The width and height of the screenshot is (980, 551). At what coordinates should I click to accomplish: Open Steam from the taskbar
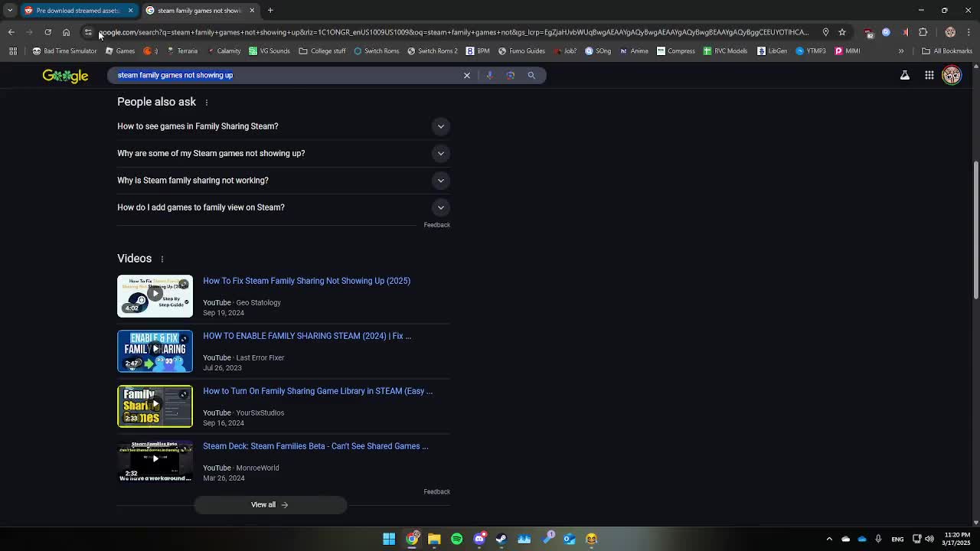click(501, 539)
